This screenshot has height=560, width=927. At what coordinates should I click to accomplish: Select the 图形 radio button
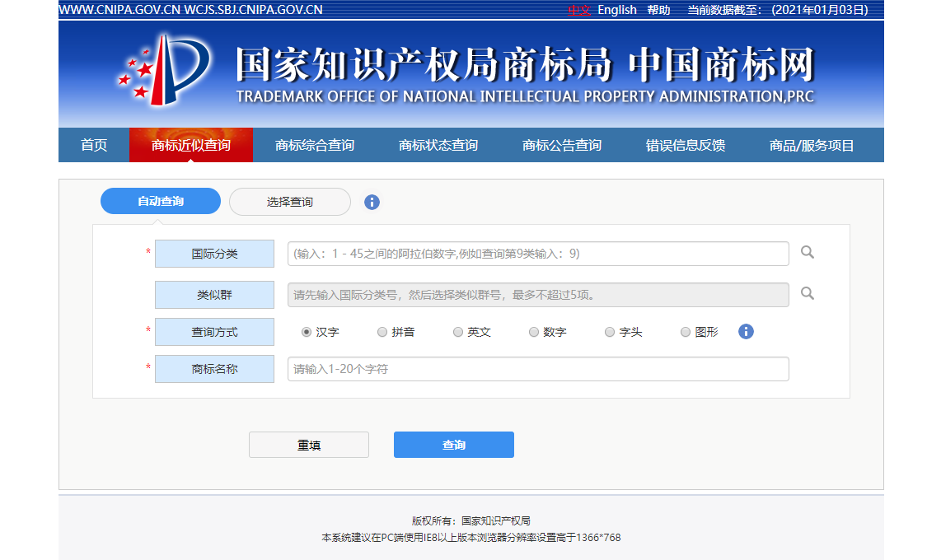pos(686,332)
